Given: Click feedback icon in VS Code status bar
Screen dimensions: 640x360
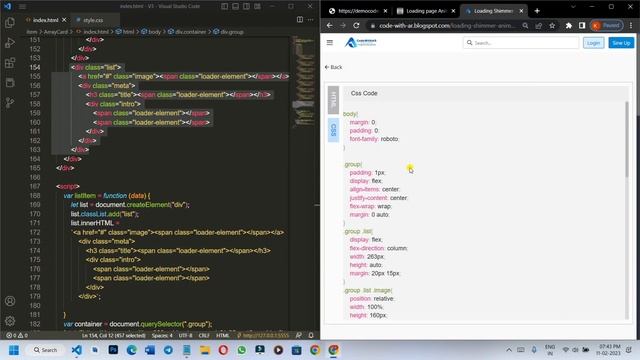Looking at the screenshot, I should (x=299, y=336).
